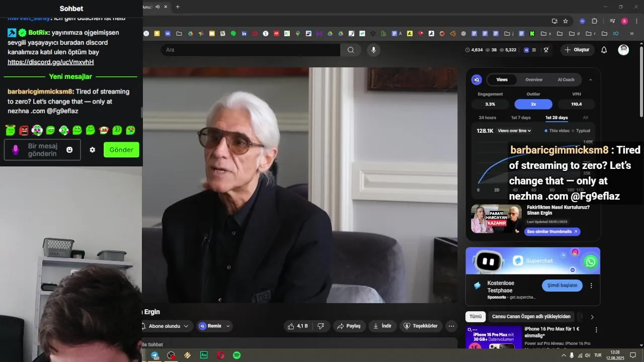The height and width of the screenshot is (362, 644).
Task: Open the emoji picker in message box
Action: (69, 150)
